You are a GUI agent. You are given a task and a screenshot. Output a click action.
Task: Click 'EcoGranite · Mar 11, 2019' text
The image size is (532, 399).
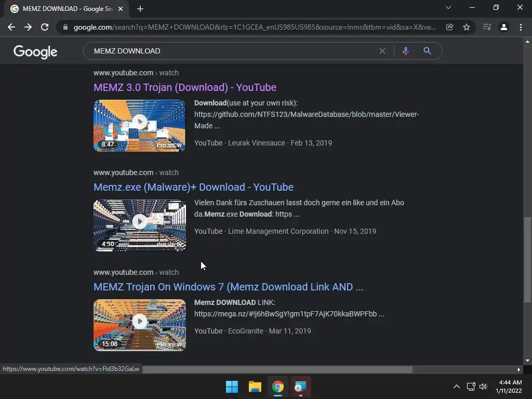click(x=270, y=331)
